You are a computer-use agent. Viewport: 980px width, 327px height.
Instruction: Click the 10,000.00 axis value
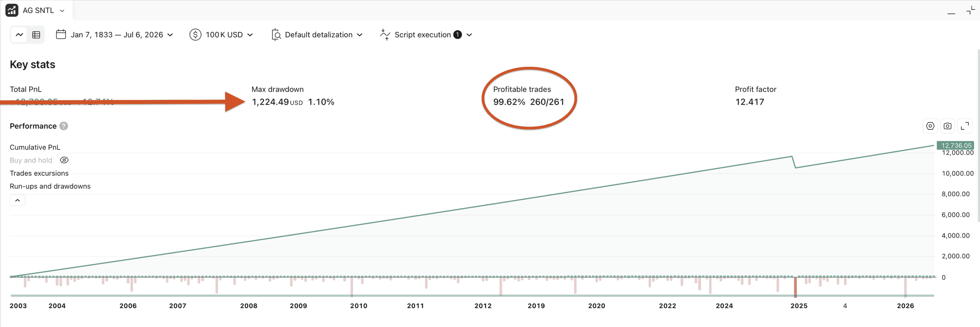point(958,174)
